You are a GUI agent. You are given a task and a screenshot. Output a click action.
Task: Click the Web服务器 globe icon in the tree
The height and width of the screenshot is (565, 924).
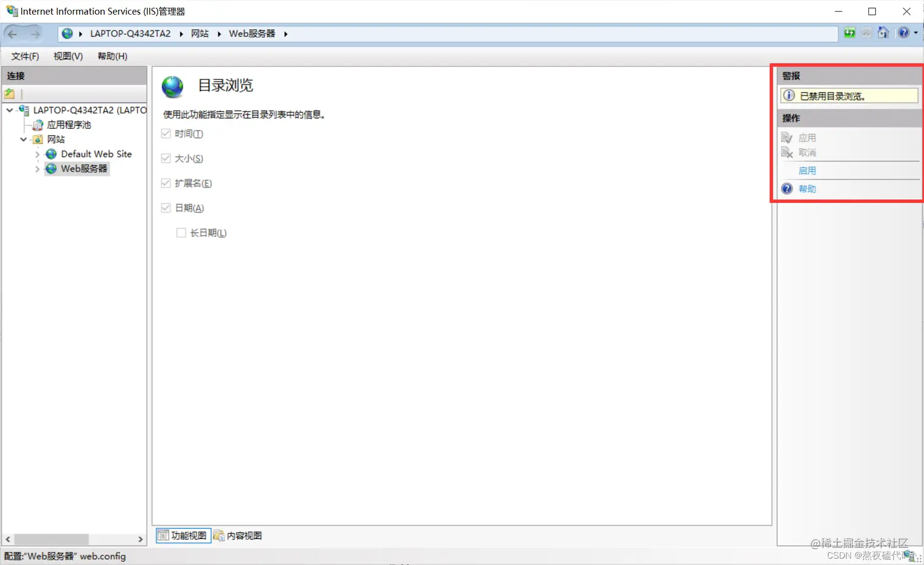[x=51, y=169]
